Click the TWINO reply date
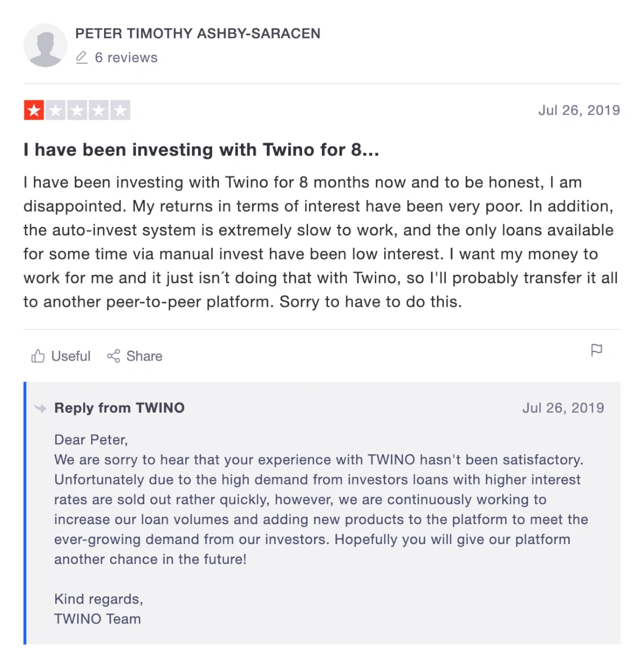The height and width of the screenshot is (668, 644). point(563,408)
